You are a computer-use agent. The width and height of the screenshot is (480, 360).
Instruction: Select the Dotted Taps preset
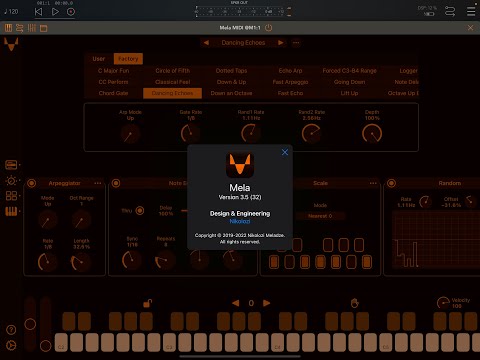231,71
